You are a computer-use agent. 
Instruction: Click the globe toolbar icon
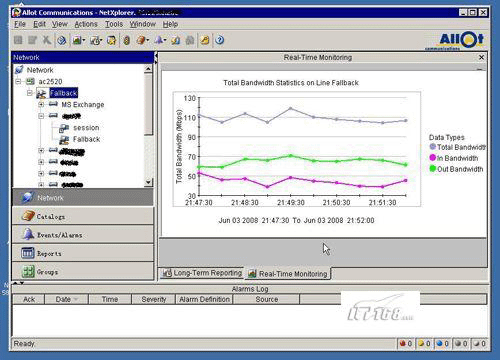point(61,40)
